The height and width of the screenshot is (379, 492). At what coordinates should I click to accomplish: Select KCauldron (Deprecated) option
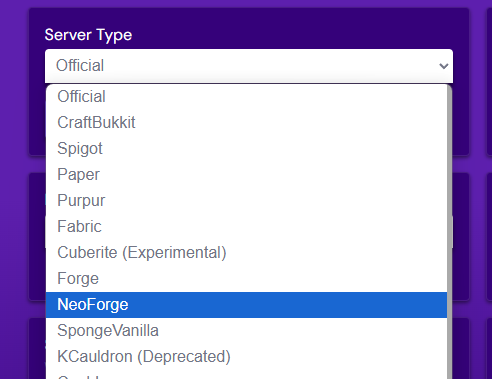(246, 357)
